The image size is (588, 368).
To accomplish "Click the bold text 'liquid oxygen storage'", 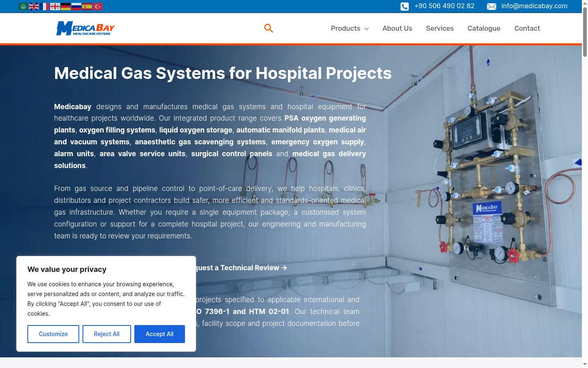I will click(196, 130).
